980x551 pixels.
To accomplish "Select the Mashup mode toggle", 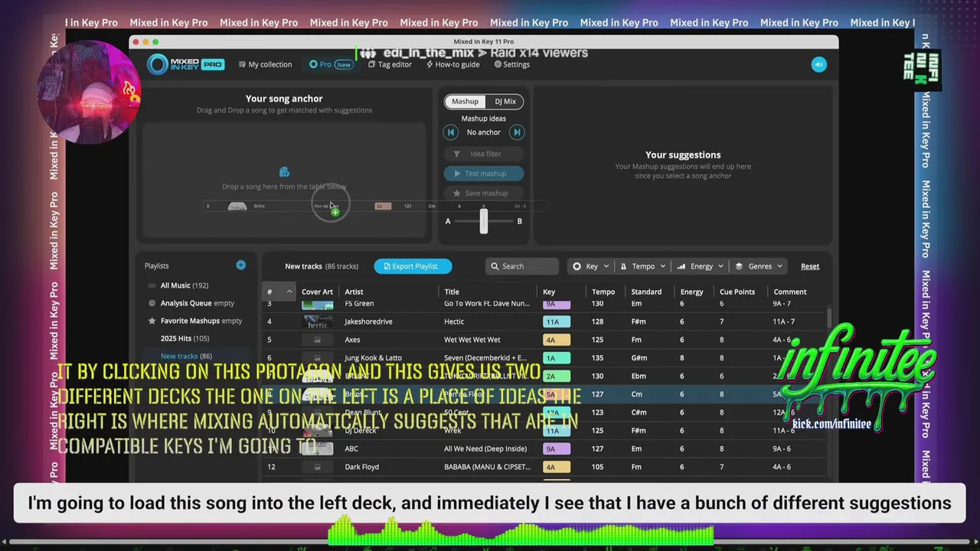I will pyautogui.click(x=465, y=101).
